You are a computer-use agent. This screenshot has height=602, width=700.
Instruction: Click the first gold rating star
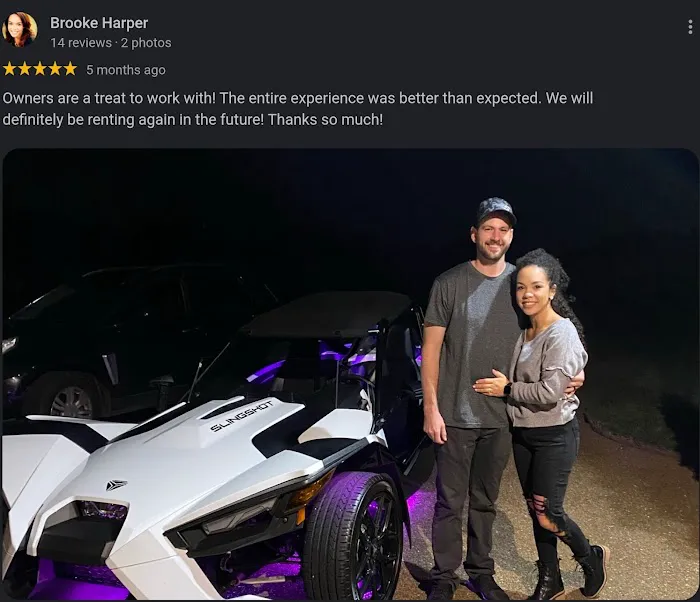pyautogui.click(x=9, y=69)
